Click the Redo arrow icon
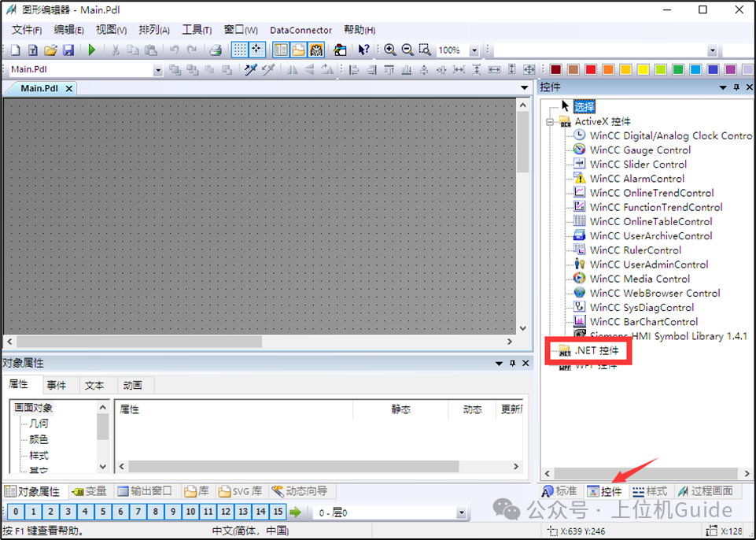The height and width of the screenshot is (540, 756). tap(192, 50)
